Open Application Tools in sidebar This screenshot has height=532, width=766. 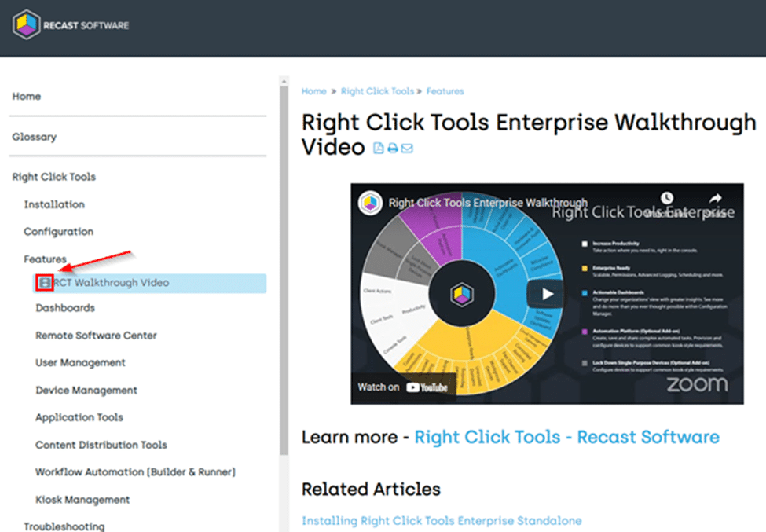click(79, 417)
